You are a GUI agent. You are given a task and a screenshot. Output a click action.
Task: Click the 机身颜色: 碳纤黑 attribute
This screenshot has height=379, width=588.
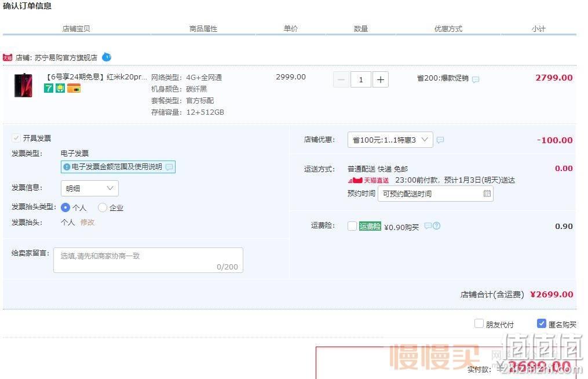tap(179, 89)
